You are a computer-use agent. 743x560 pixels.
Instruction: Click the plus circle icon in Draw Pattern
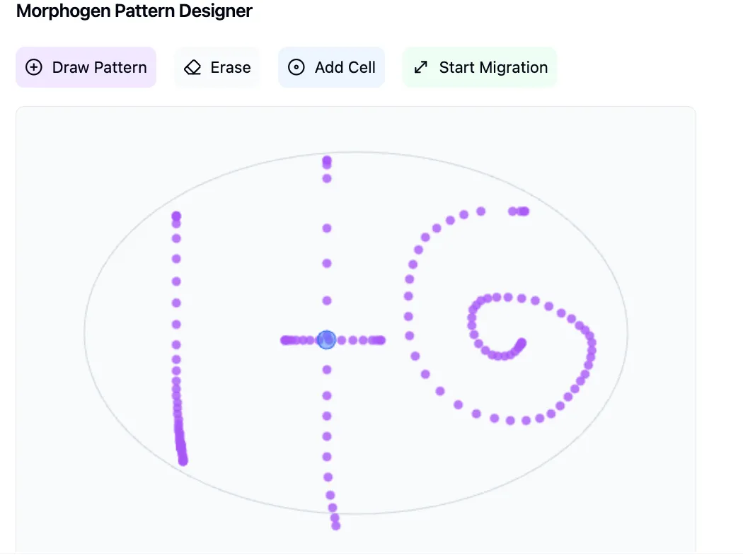tap(34, 67)
